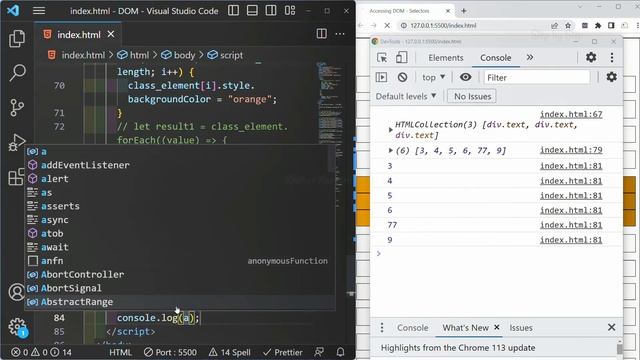Viewport: 640px width, 360px height.
Task: Open the Extensions view
Action: pos(16,177)
